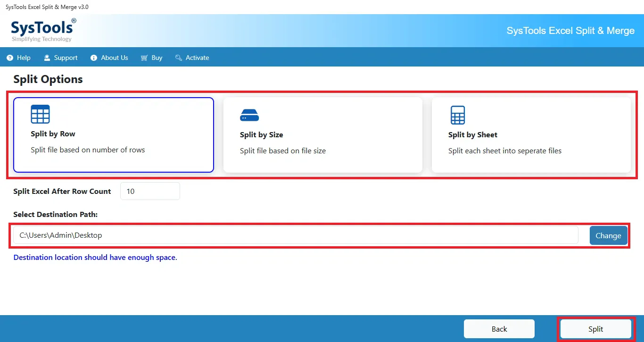Click 'Split file based on number of rows' text
Image resolution: width=644 pixels, height=342 pixels.
[x=88, y=150]
